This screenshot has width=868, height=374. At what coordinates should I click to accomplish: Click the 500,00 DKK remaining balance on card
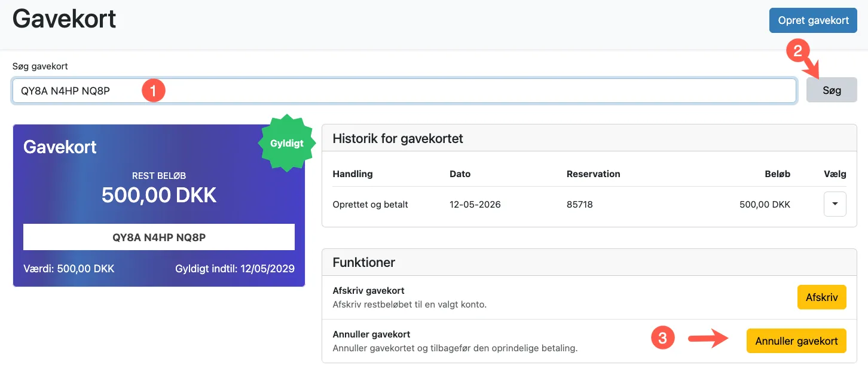(159, 194)
